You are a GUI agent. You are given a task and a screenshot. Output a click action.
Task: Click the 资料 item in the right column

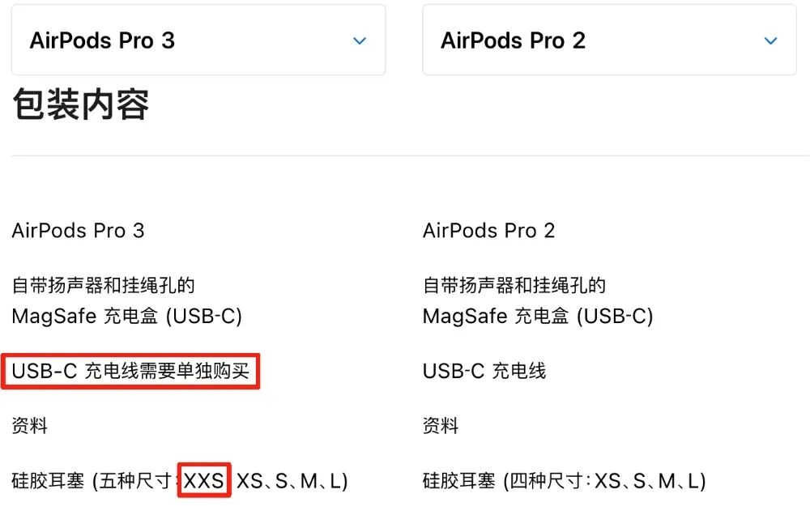[x=438, y=426]
